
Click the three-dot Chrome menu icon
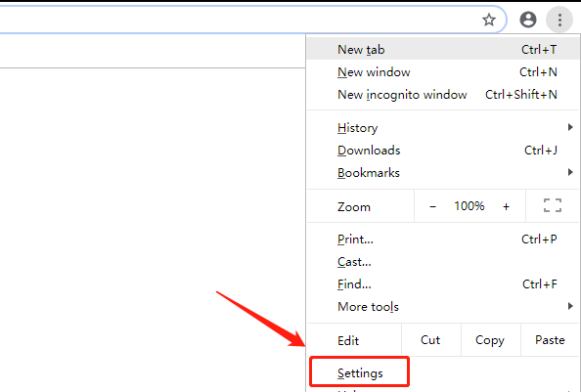coord(559,20)
